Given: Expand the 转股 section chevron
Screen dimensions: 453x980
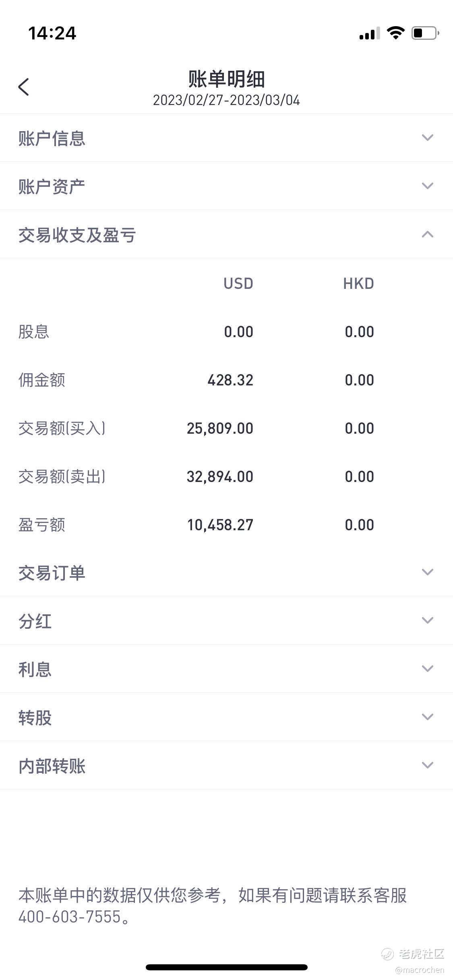Looking at the screenshot, I should pos(427,717).
